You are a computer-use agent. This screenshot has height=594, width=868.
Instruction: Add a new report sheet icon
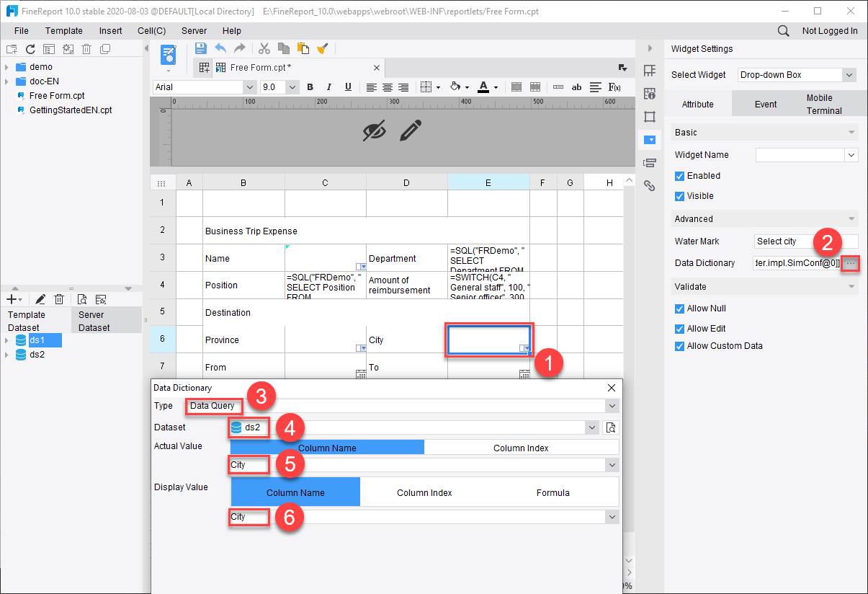205,68
